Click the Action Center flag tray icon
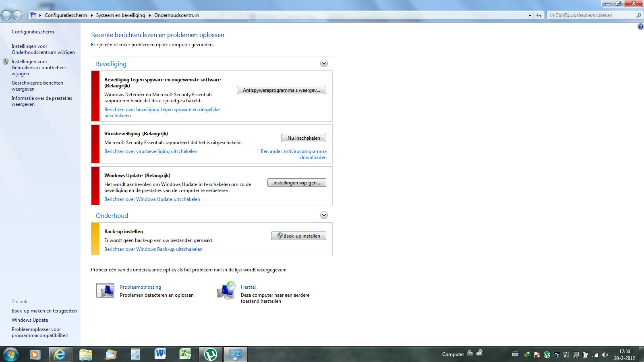 (537, 355)
